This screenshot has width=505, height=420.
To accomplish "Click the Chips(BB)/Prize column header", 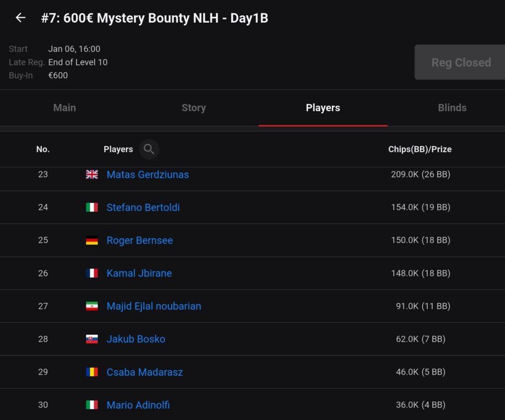I will point(420,149).
